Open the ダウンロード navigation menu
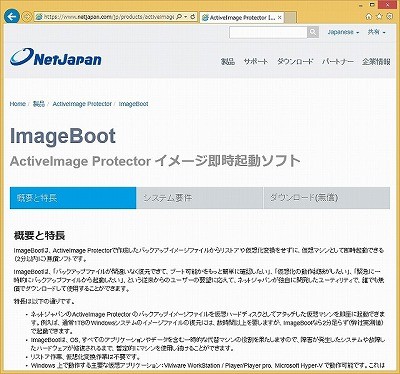 (x=295, y=62)
